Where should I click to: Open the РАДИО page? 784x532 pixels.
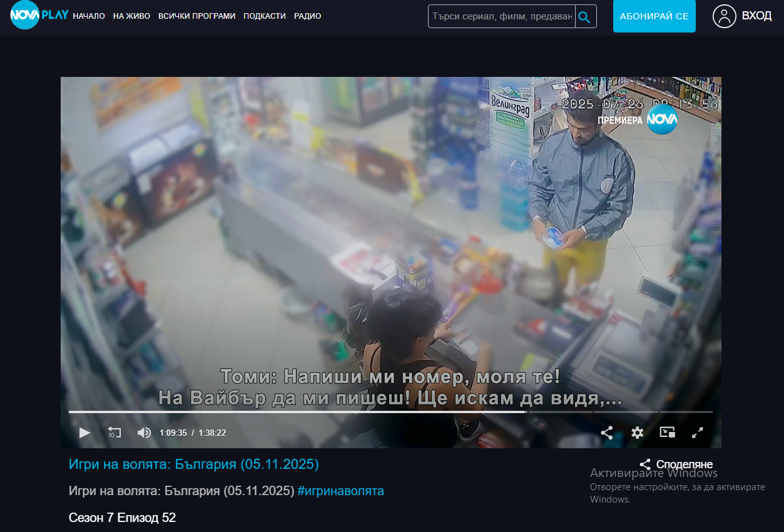307,16
